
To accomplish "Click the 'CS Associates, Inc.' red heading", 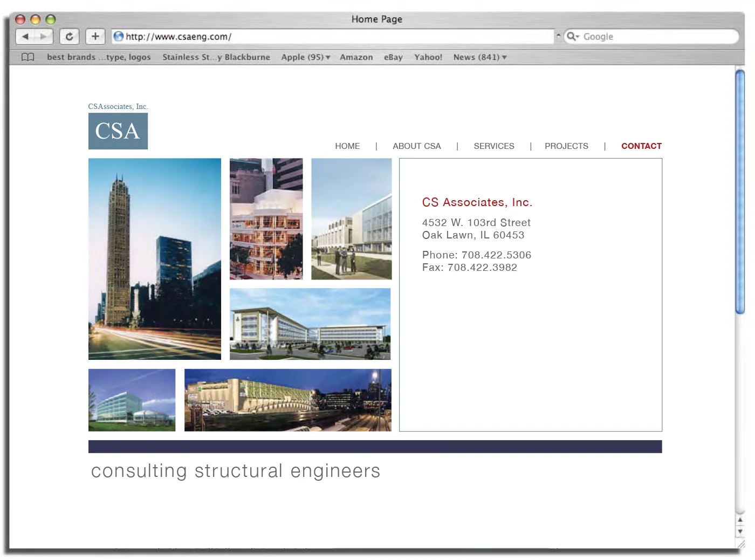I will tap(477, 202).
